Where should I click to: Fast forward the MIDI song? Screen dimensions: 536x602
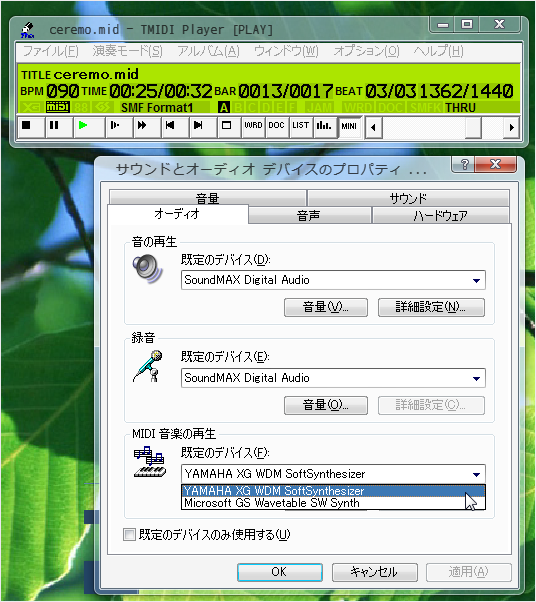tap(147, 126)
